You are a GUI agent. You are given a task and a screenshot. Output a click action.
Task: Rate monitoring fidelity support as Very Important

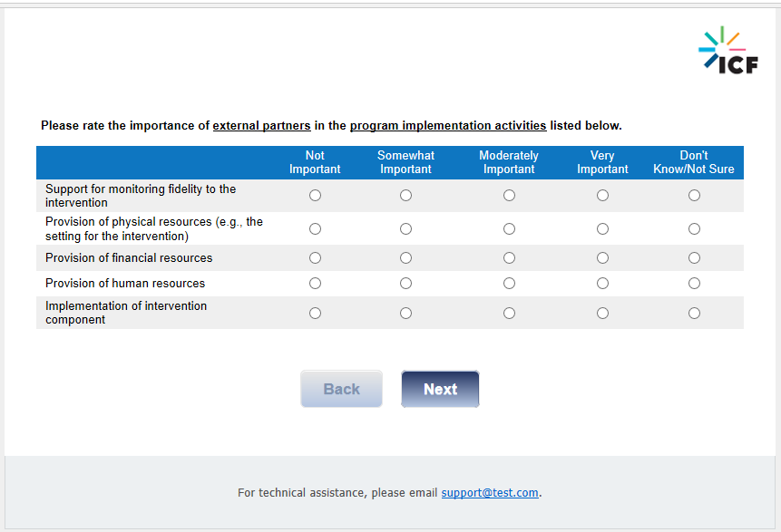pyautogui.click(x=602, y=196)
